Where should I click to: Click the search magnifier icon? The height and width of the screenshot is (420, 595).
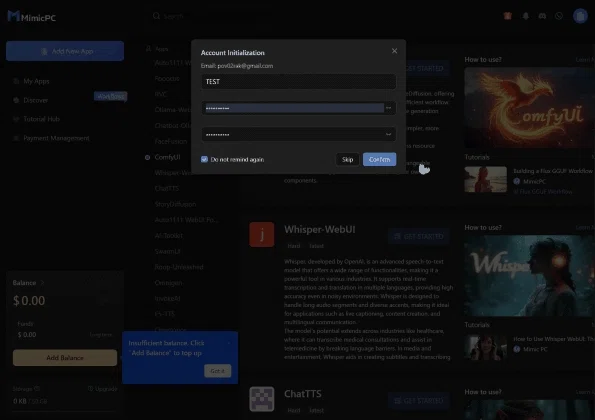click(x=156, y=16)
